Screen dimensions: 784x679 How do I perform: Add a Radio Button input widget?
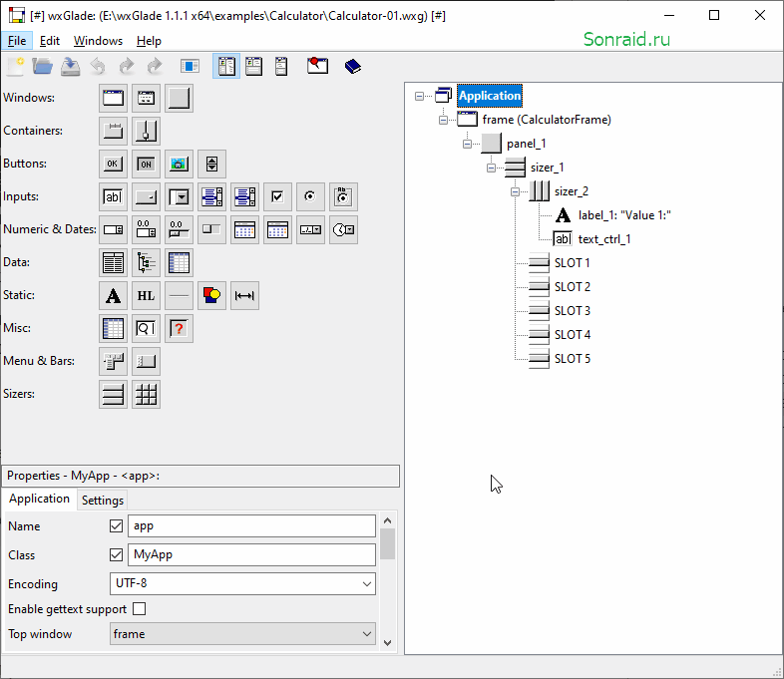(x=310, y=196)
